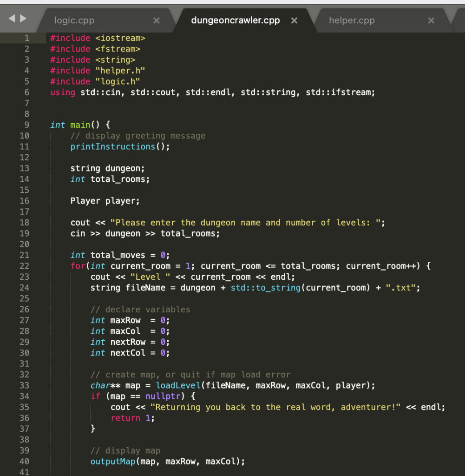This screenshot has height=476, width=465.
Task: Switch to the logic.cpp tab
Action: [74, 20]
